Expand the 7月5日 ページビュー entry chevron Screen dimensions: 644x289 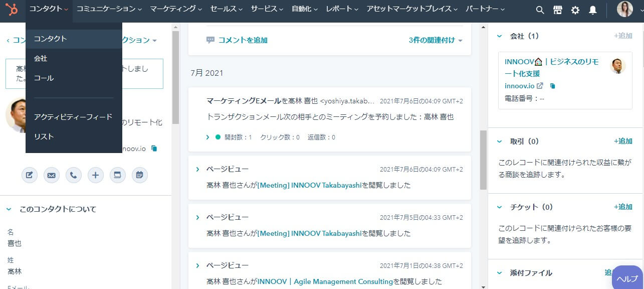point(198,217)
